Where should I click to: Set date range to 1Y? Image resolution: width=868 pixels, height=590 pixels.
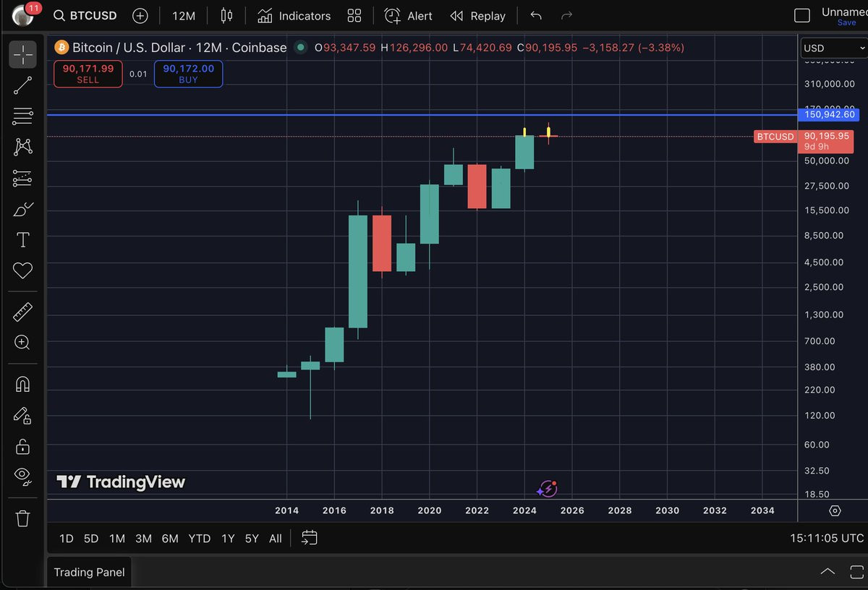[x=228, y=538]
